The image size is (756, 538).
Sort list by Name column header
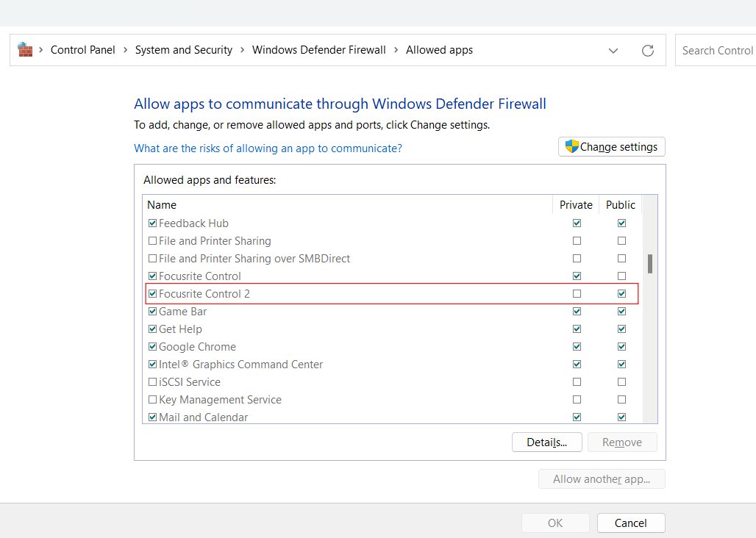click(x=348, y=205)
